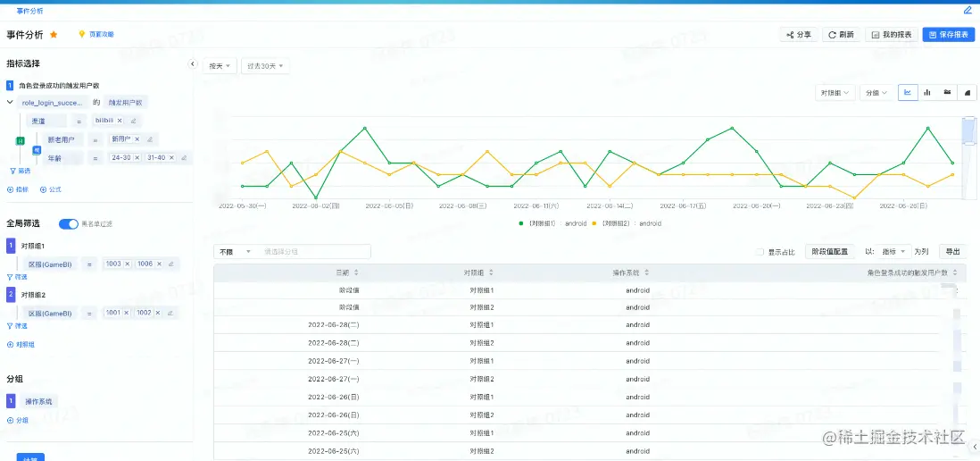980x461 pixels.
Task: Click 筛选 under 对照组1
Action: (18, 277)
